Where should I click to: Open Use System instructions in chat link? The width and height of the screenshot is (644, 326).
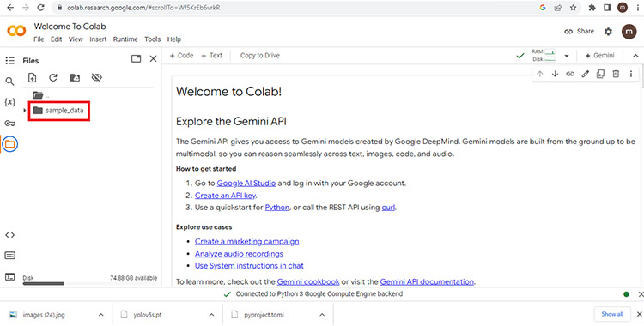(249, 266)
